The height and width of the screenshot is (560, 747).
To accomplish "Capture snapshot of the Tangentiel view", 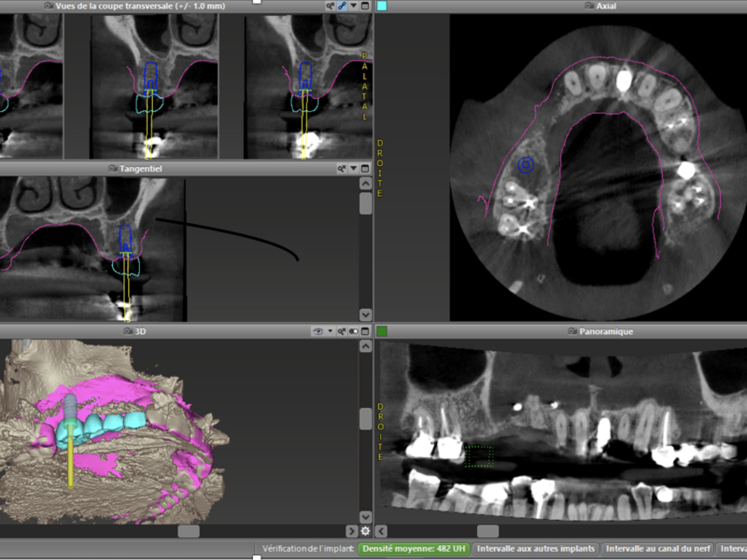I will click(112, 169).
